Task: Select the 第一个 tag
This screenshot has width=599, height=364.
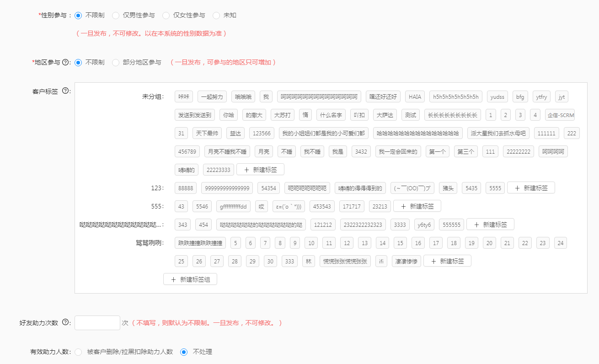Action: [x=438, y=151]
